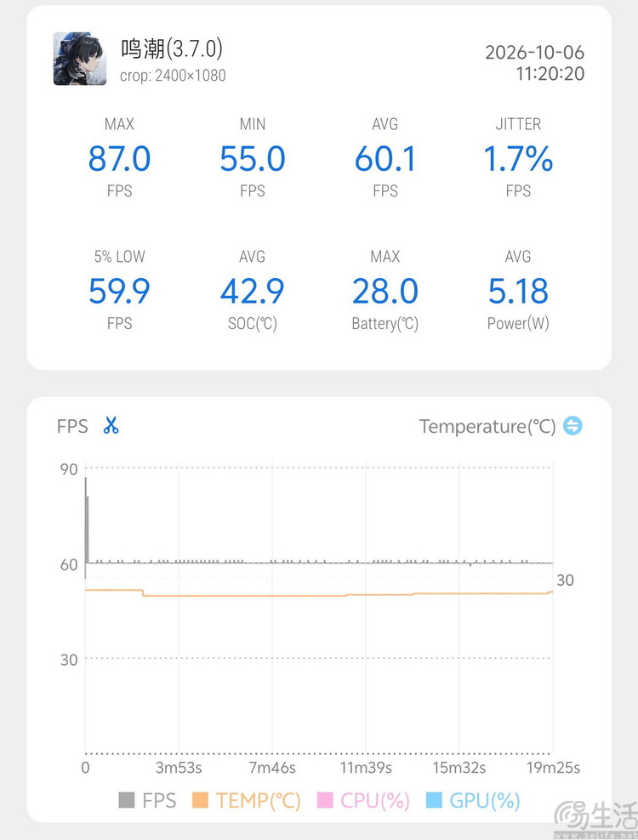The width and height of the screenshot is (638, 840).
Task: Tap the MAX Battery temperature 28.0 value
Action: pyautogui.click(x=385, y=291)
